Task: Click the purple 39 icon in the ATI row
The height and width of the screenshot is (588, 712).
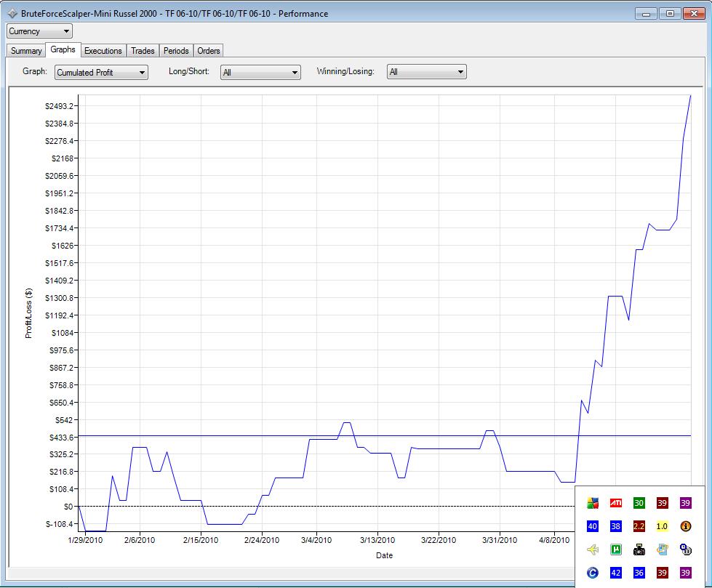Action: click(685, 503)
